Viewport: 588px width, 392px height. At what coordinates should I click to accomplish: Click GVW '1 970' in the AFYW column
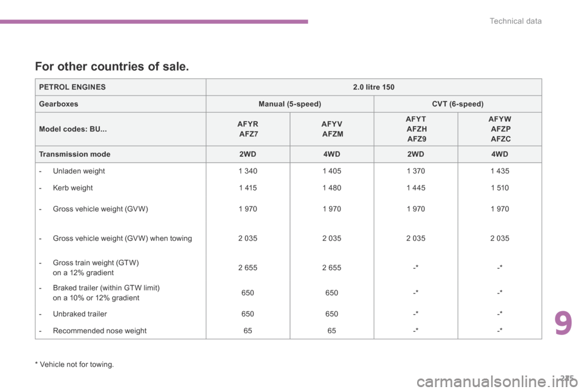point(500,209)
